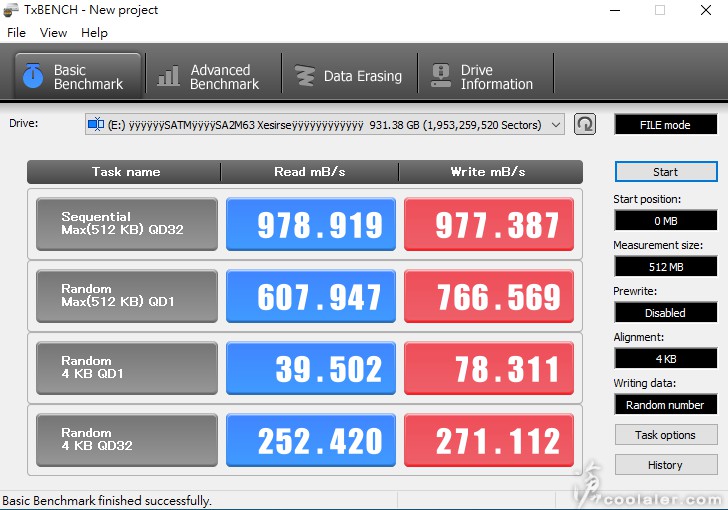The width and height of the screenshot is (728, 510).
Task: Click 4 KB QD32 read value 252.420
Action: click(x=311, y=440)
